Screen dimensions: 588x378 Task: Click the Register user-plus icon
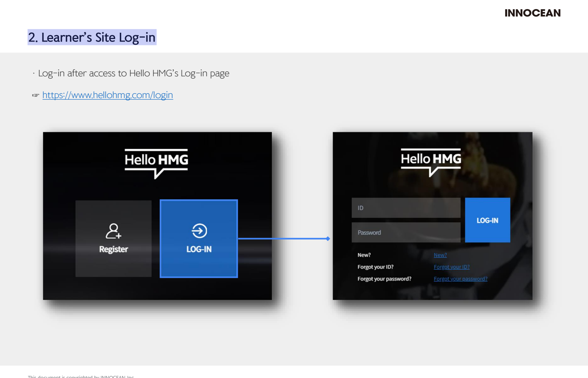[x=113, y=231]
